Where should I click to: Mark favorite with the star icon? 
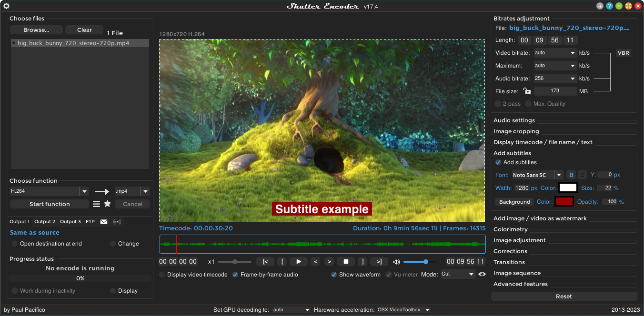107,204
